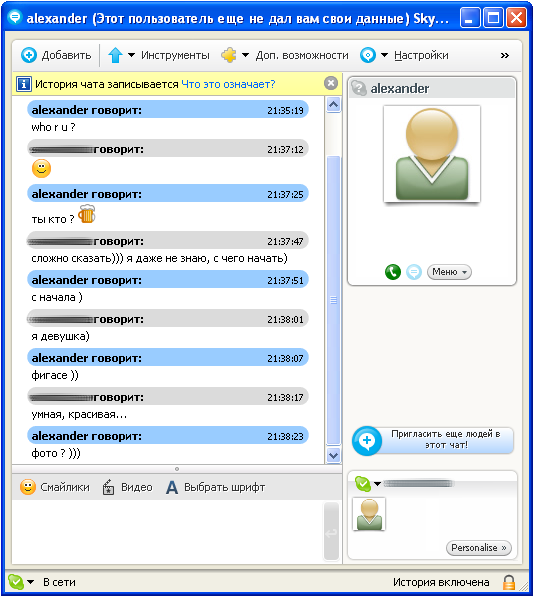Viewport: 533px width, 596px height.
Task: Click the История включена padlock icon
Action: coord(509,582)
